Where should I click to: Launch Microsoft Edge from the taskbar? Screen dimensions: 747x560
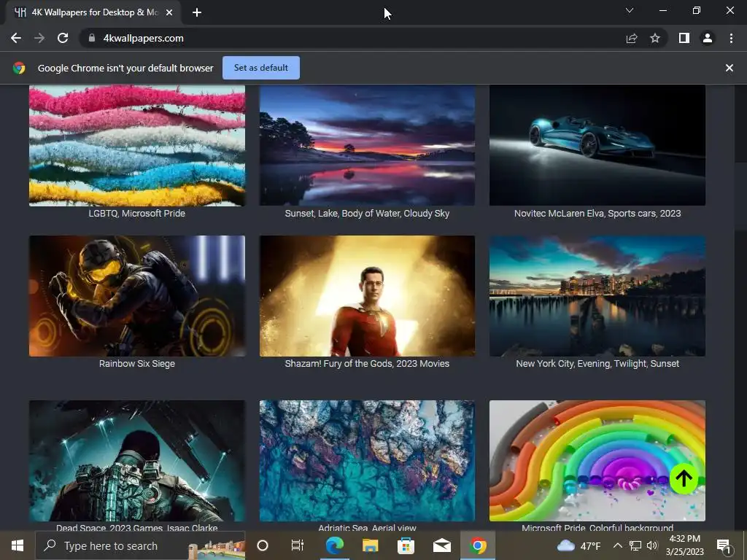point(334,545)
